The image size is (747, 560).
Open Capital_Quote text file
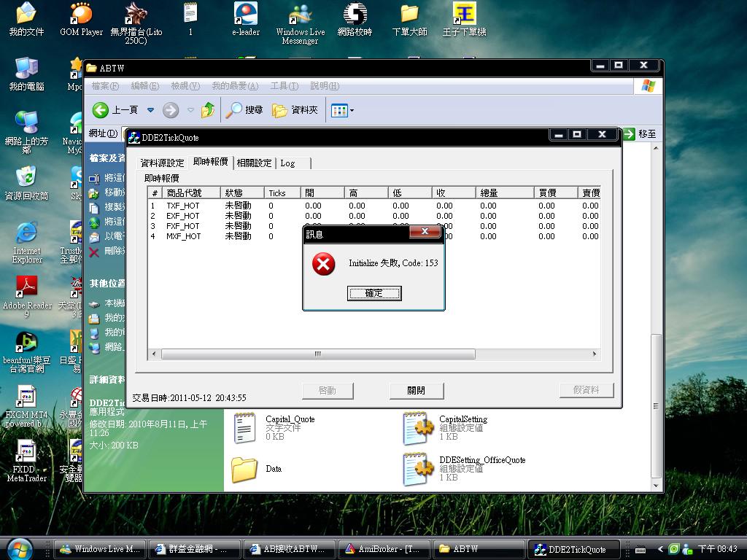pyautogui.click(x=274, y=427)
